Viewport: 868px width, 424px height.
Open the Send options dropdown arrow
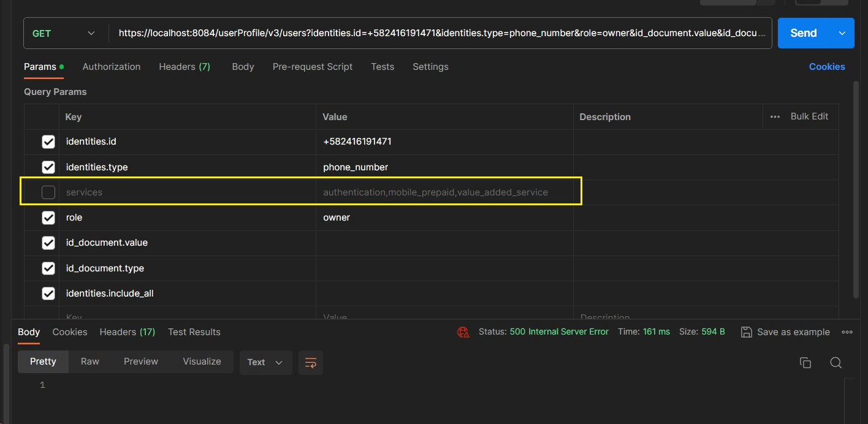point(842,33)
